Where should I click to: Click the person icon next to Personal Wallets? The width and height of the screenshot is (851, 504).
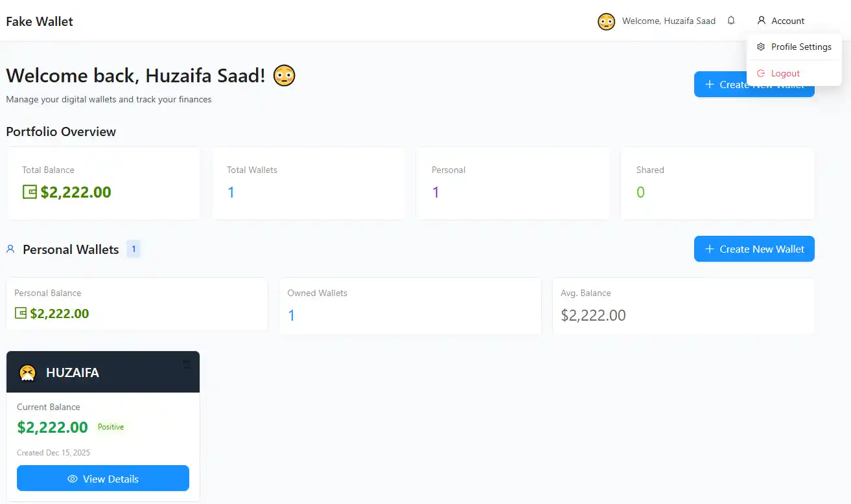click(10, 249)
